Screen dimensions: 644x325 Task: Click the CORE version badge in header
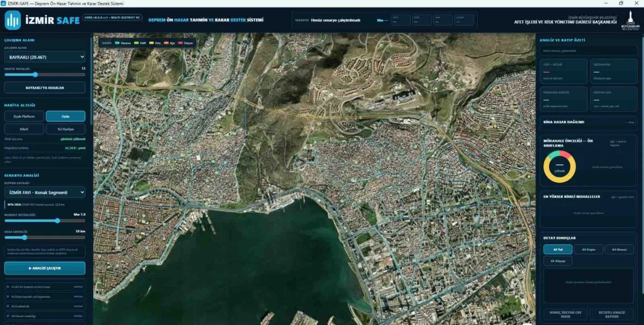112,17
